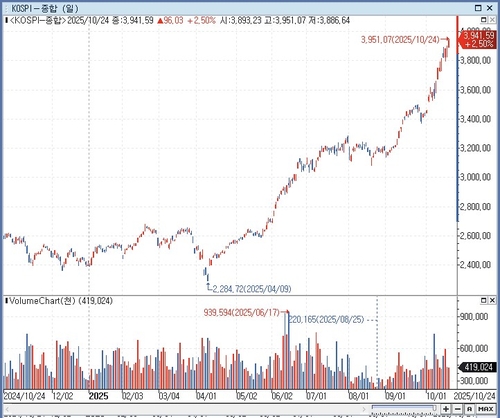Click the scrollbar left arrow
This screenshot has width=500, height=418.
7,409
